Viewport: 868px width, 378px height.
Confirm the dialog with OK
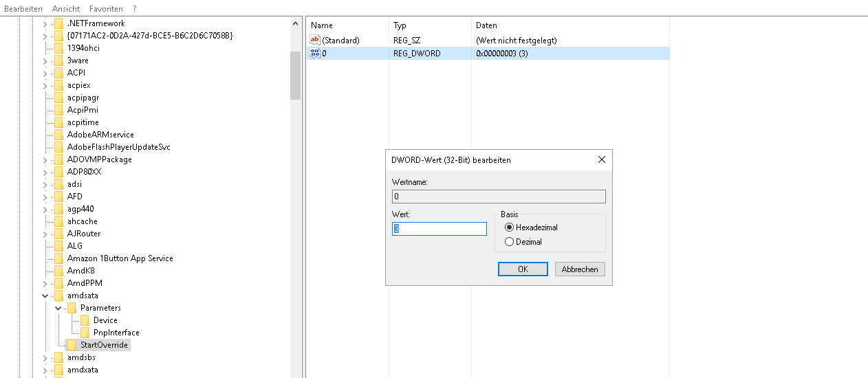(523, 269)
